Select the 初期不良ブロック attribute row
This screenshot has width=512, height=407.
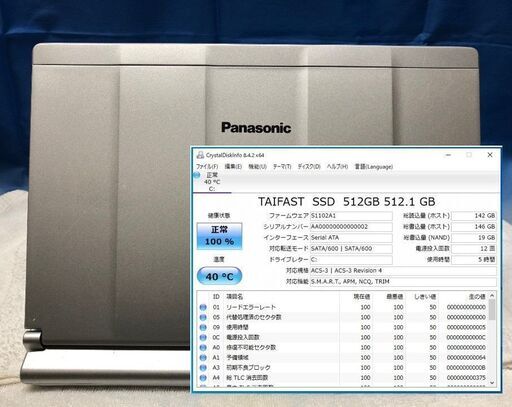click(343, 367)
